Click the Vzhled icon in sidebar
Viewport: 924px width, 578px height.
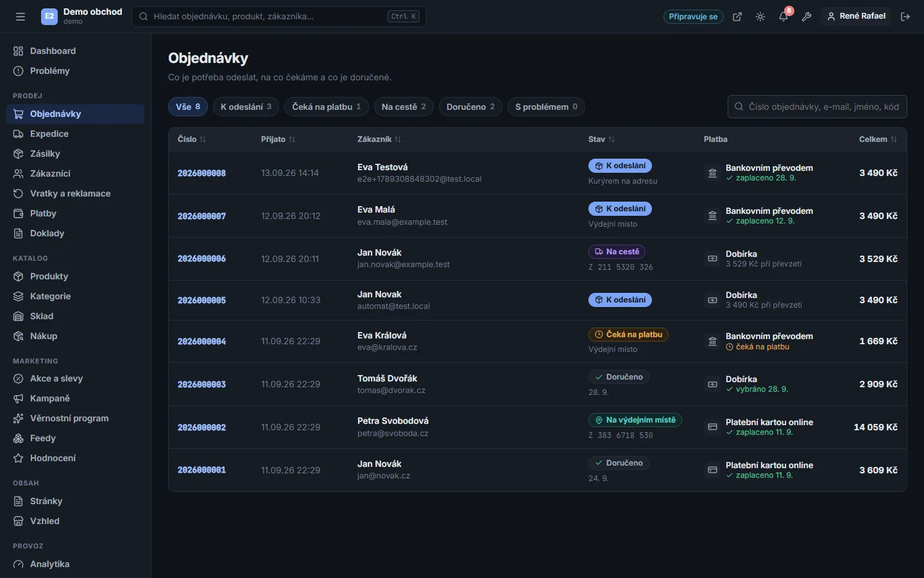tap(18, 521)
